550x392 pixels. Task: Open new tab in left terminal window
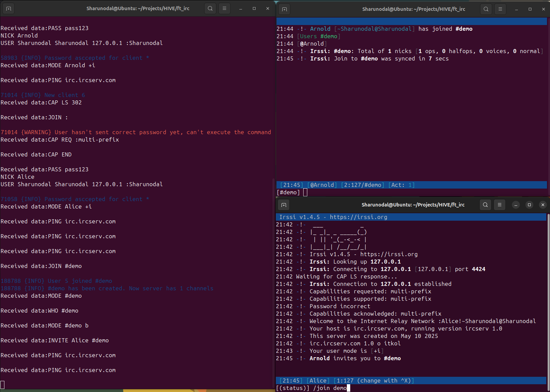tap(9, 8)
